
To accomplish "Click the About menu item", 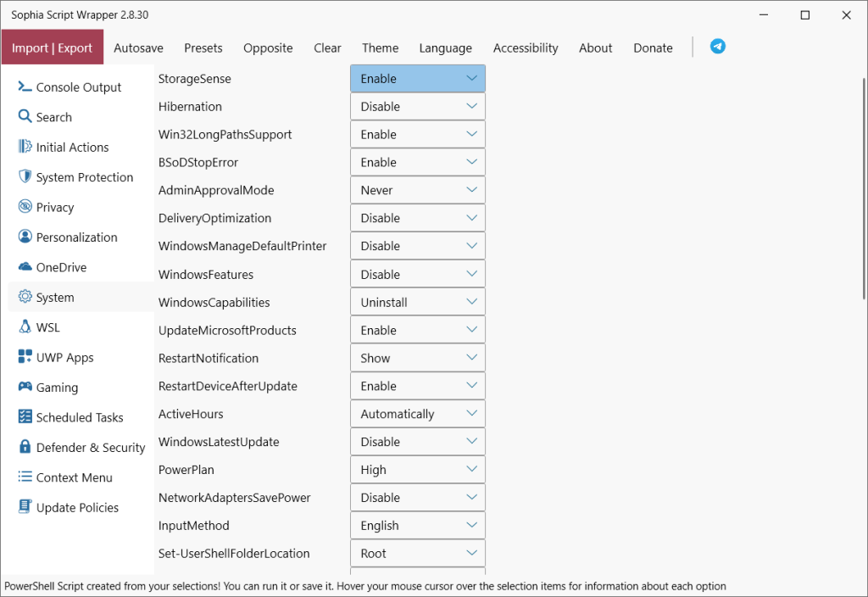I will click(x=596, y=48).
